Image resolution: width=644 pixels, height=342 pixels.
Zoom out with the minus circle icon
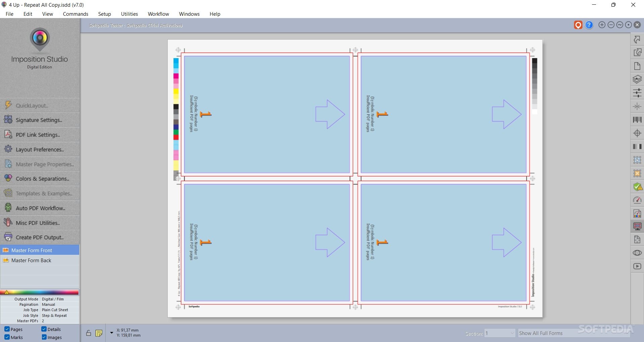point(611,25)
